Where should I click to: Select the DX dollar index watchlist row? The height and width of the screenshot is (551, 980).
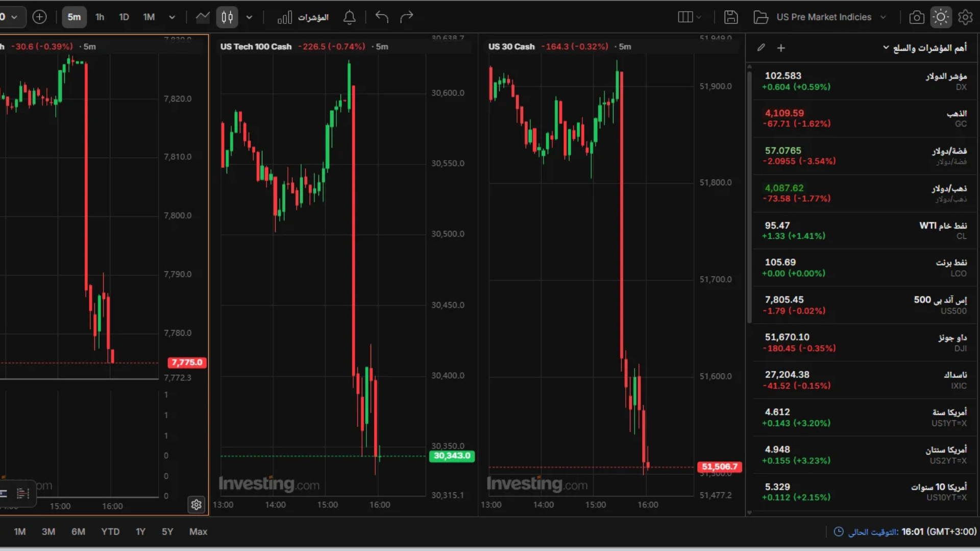pos(865,81)
